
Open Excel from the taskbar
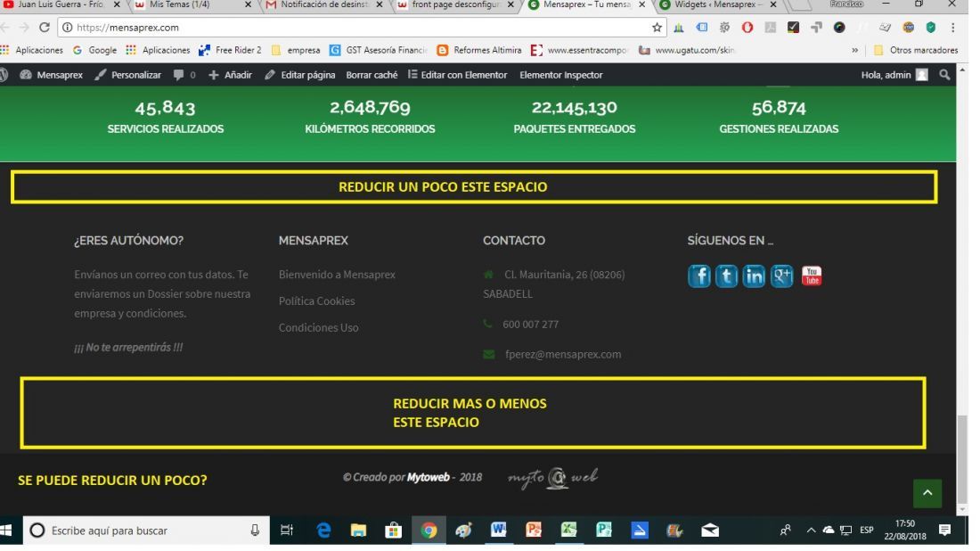coord(568,530)
